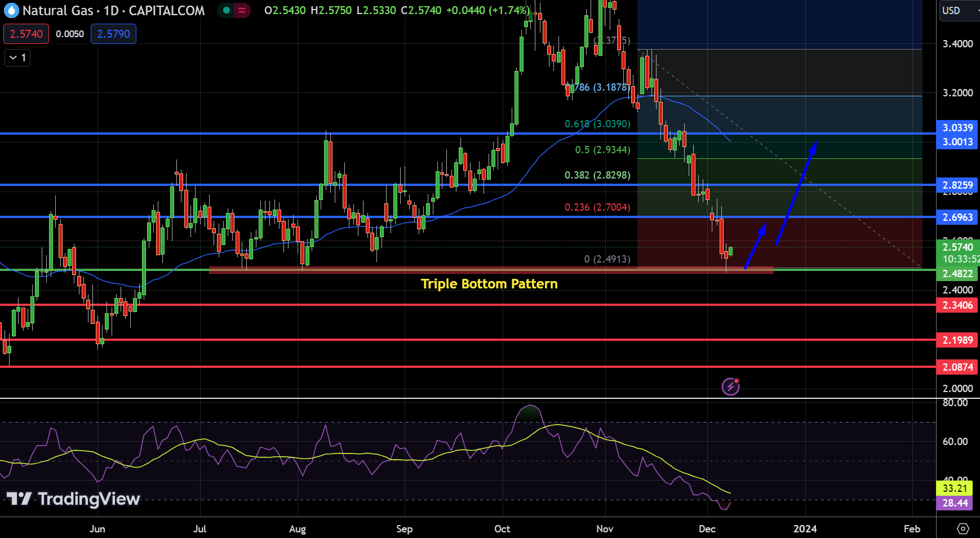Click the 2024 label on the time axis
Screen dimensions: 980x538
(806, 529)
